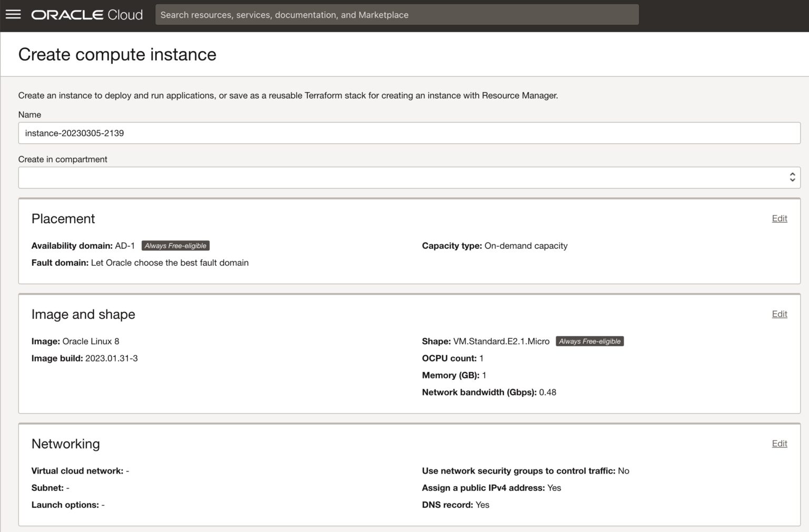Image resolution: width=809 pixels, height=532 pixels.
Task: Select the instance Name input field
Action: click(x=409, y=133)
